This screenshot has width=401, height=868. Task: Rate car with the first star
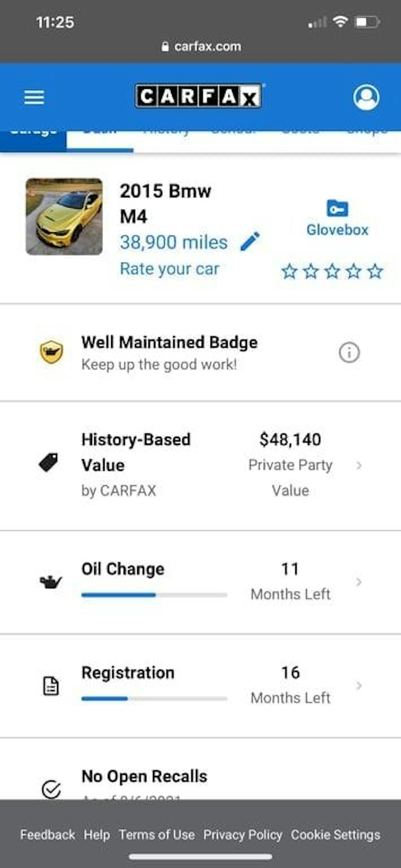(290, 272)
